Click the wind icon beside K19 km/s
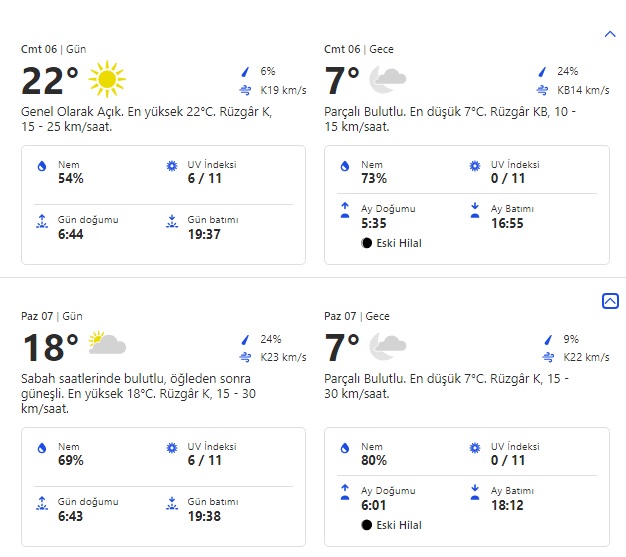 246,90
